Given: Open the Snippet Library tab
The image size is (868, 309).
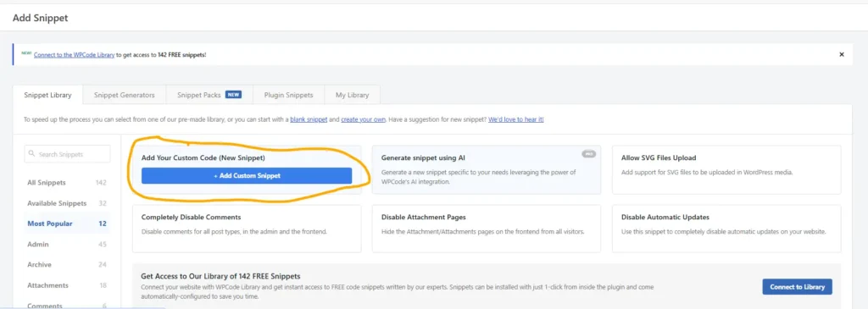Looking at the screenshot, I should click(47, 95).
